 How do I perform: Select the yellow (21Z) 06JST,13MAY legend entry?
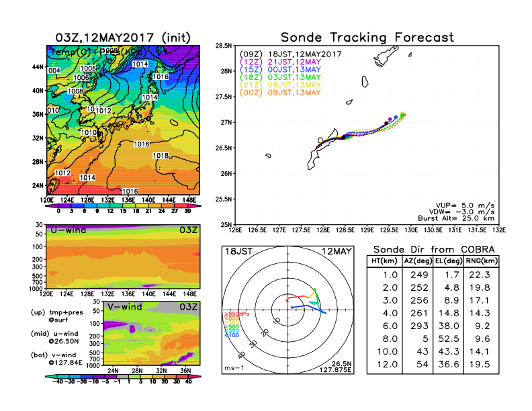280,85
